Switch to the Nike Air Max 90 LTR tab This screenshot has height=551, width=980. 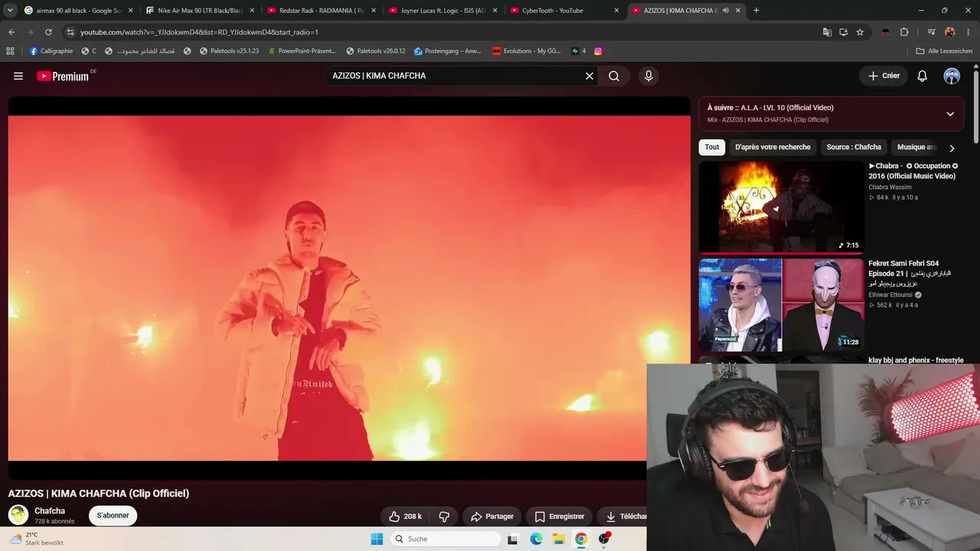(201, 11)
